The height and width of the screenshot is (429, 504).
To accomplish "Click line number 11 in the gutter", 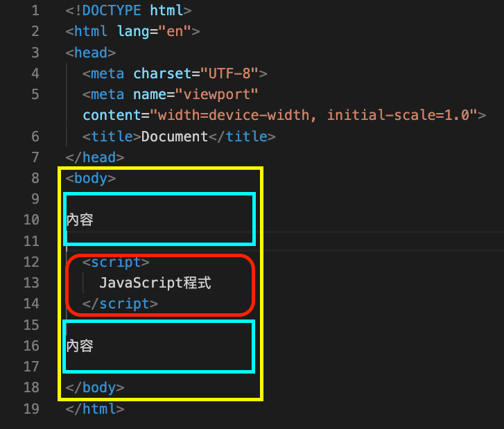I will click(31, 241).
